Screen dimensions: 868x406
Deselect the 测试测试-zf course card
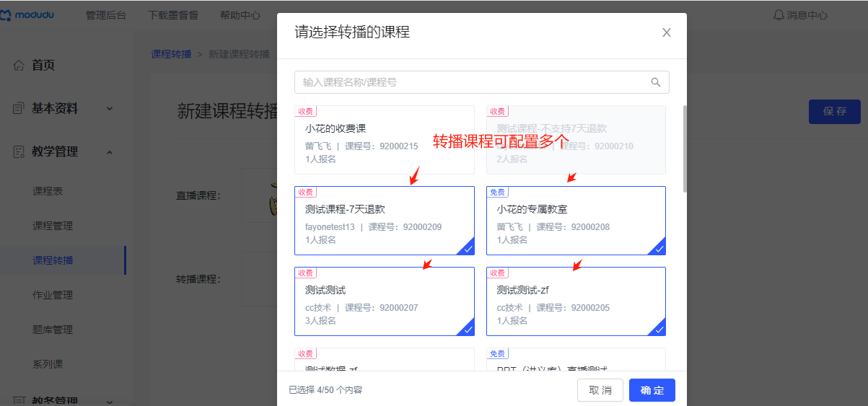tap(576, 301)
